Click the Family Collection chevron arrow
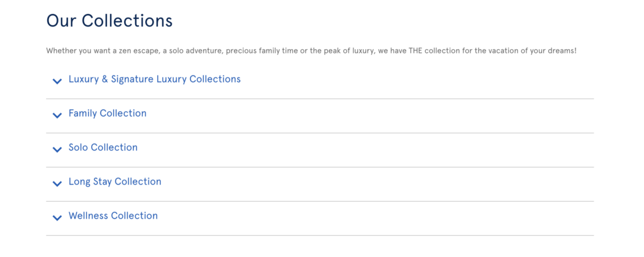 (x=57, y=115)
